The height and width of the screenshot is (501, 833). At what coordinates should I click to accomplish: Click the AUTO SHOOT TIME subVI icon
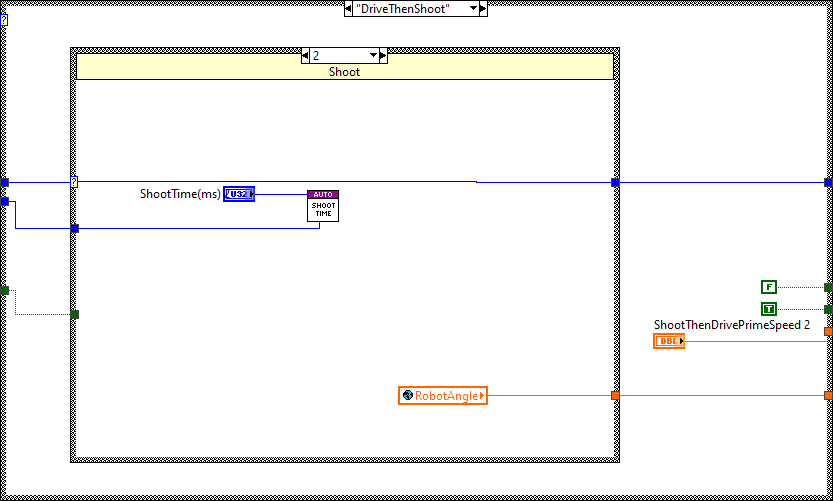click(x=323, y=205)
